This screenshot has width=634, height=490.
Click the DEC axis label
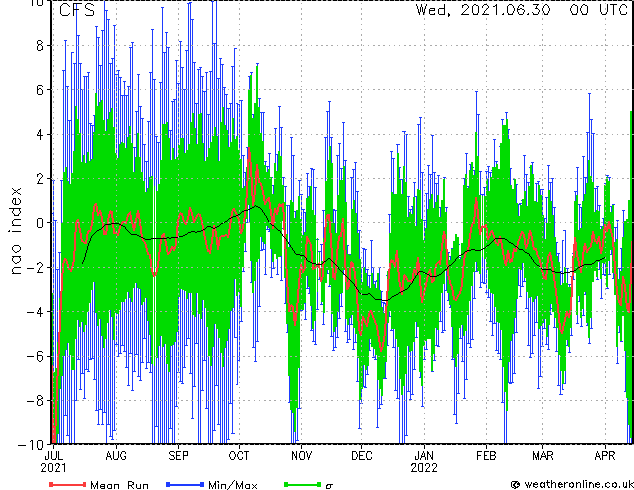[362, 456]
